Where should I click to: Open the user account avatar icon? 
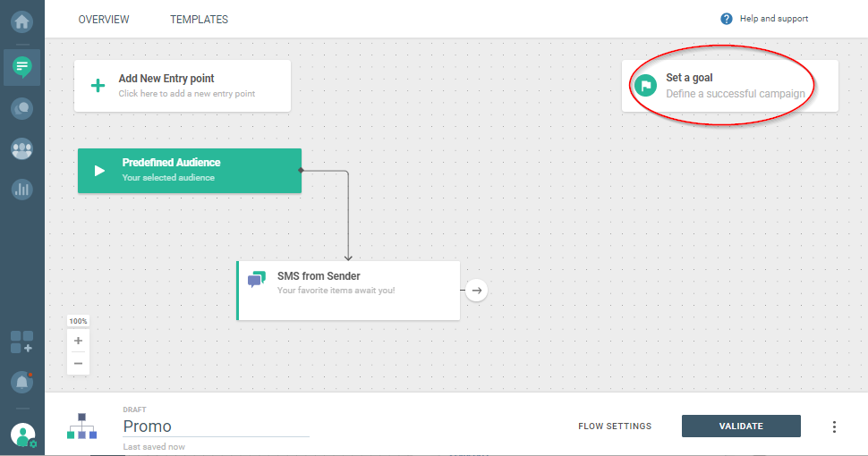tap(22, 435)
